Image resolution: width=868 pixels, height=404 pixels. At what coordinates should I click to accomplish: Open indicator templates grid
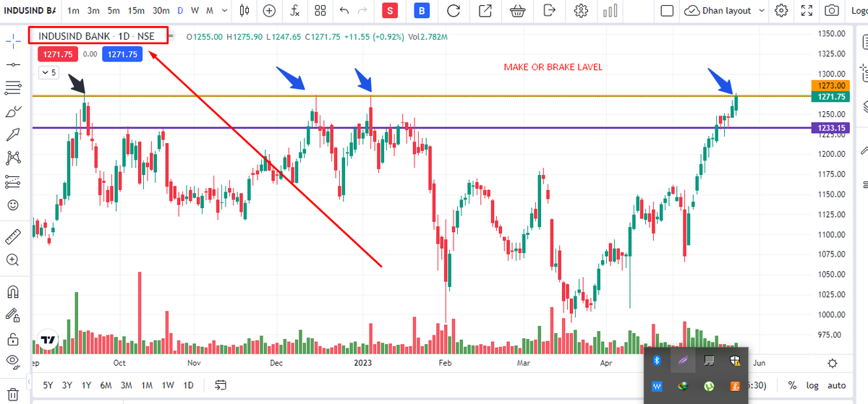click(x=320, y=11)
